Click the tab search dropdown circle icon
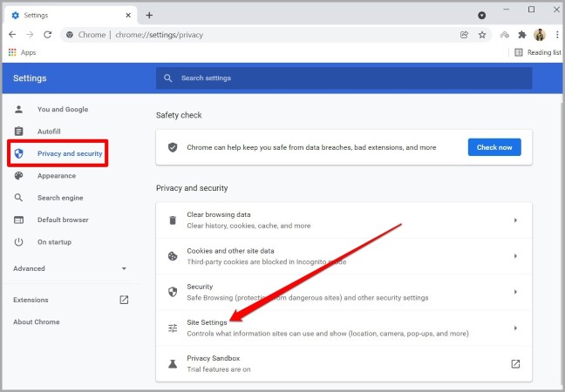The width and height of the screenshot is (565, 392). 482,15
